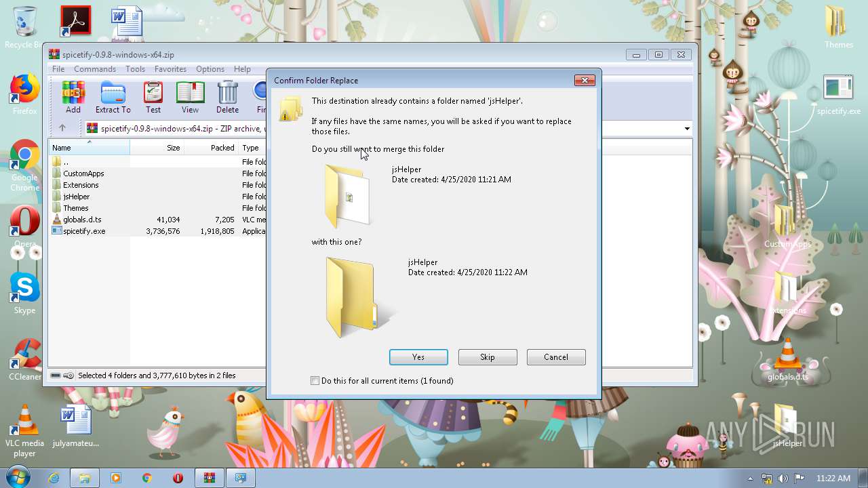Image resolution: width=868 pixels, height=488 pixels.
Task: Click the Opera taskbar icon
Action: coord(178,478)
